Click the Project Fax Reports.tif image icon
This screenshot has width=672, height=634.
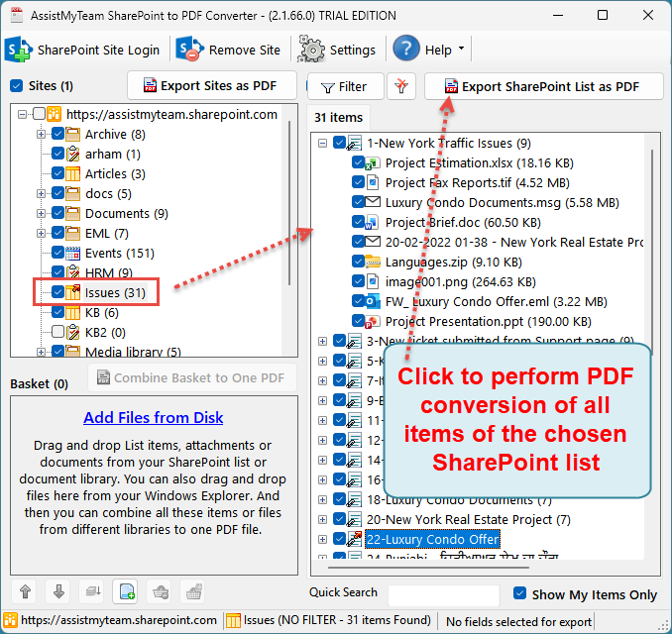373,183
